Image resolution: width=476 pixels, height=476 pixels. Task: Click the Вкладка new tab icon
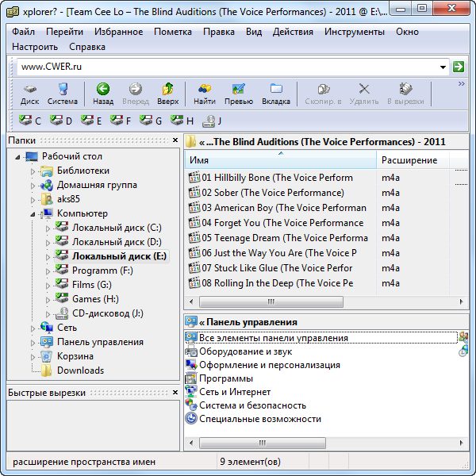pos(276,94)
